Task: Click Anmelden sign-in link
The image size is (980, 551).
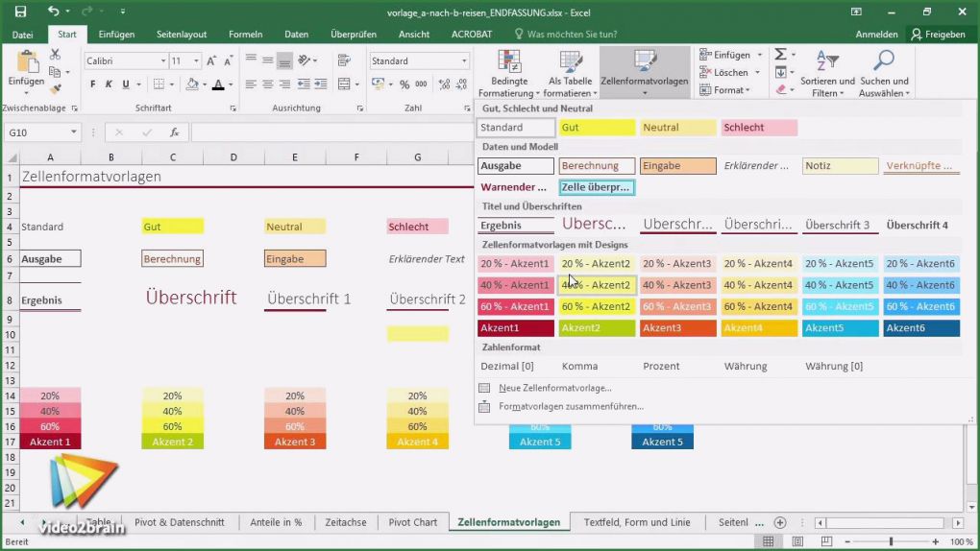Action: point(876,35)
